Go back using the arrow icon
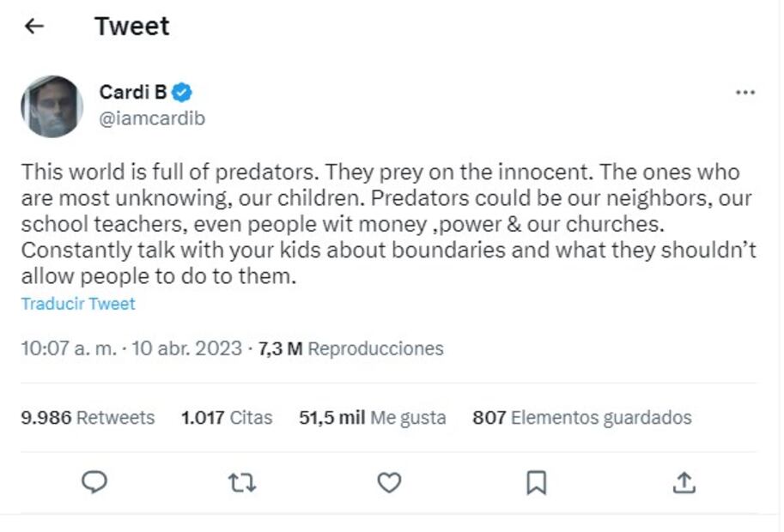Screen dimensions: 784x532 (33, 26)
